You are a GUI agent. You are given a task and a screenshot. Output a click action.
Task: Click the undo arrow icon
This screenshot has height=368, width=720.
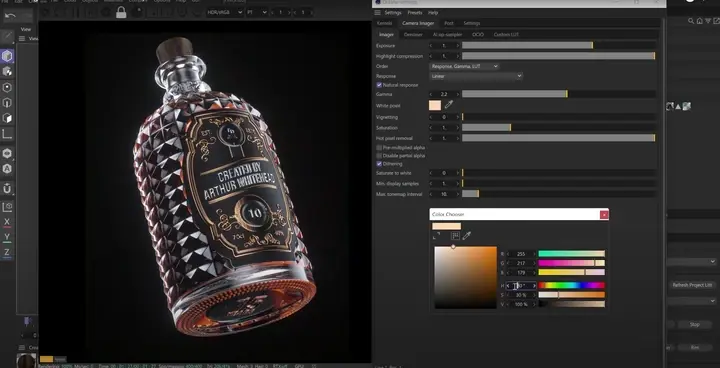click(11, 15)
